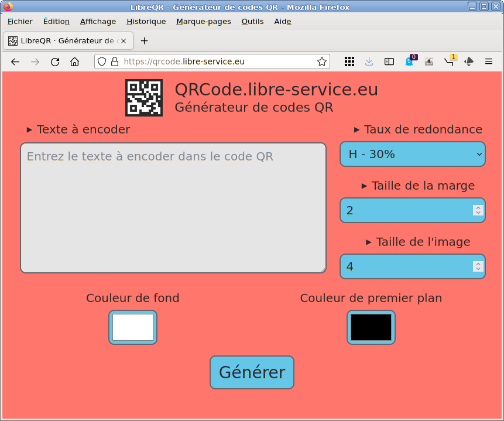Expand the 'Taille de l'image' help section
This screenshot has width=504, height=421.
(x=418, y=242)
